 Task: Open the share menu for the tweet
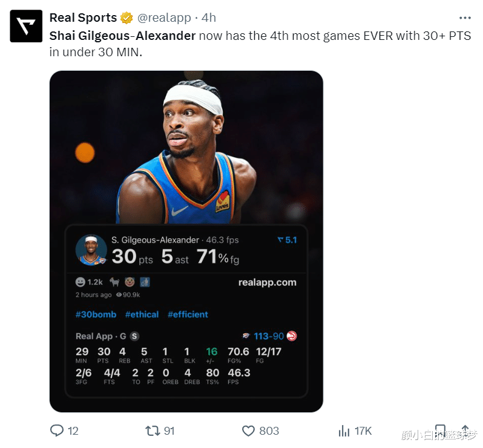(x=465, y=430)
